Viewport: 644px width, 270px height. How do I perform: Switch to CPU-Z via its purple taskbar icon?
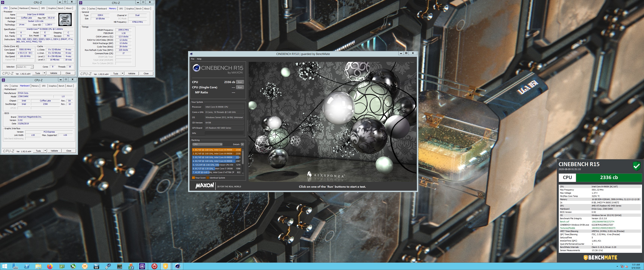[x=142, y=266]
